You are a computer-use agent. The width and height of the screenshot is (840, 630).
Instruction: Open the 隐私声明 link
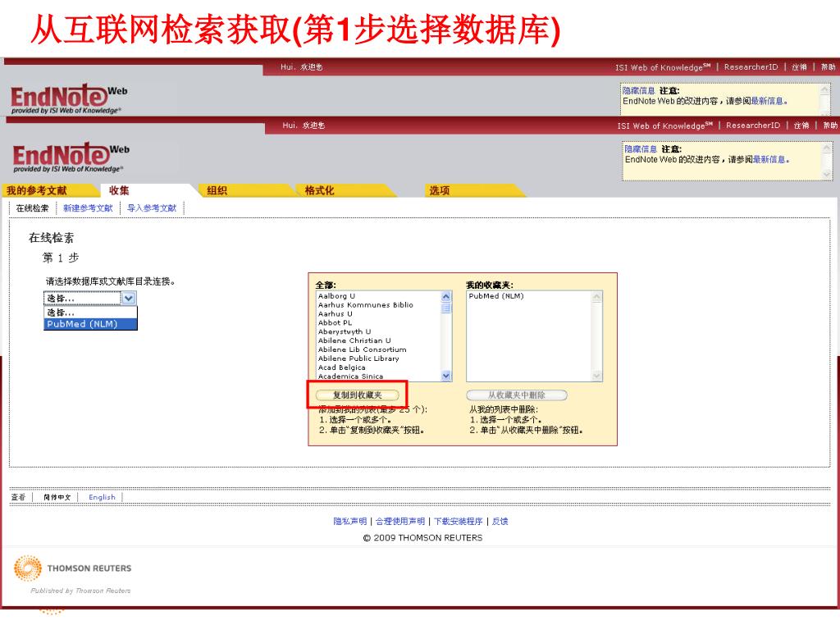point(349,521)
